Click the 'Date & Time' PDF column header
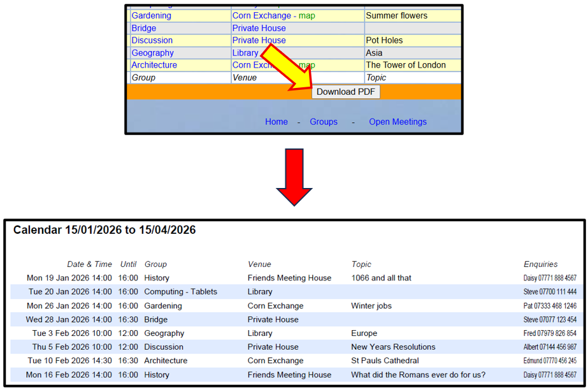The height and width of the screenshot is (390, 588). point(89,264)
